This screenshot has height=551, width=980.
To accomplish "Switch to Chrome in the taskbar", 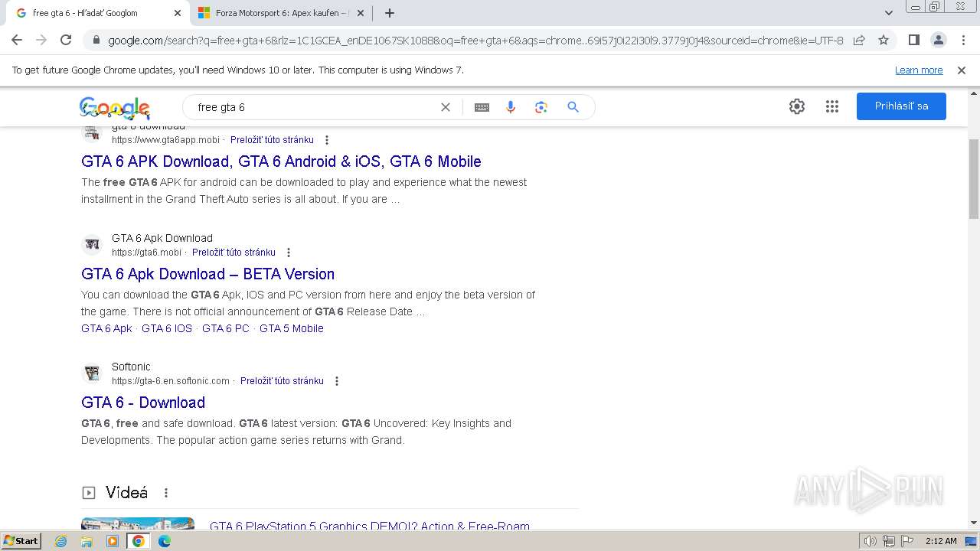I will point(139,541).
